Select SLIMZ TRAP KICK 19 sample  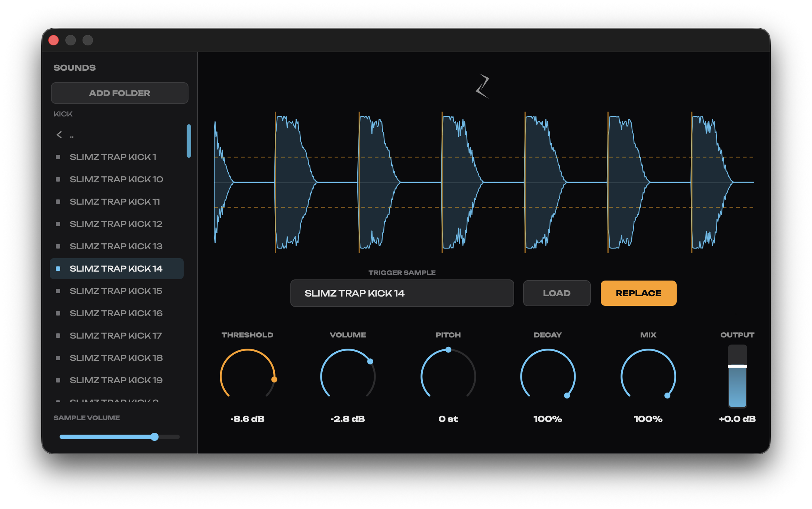117,380
